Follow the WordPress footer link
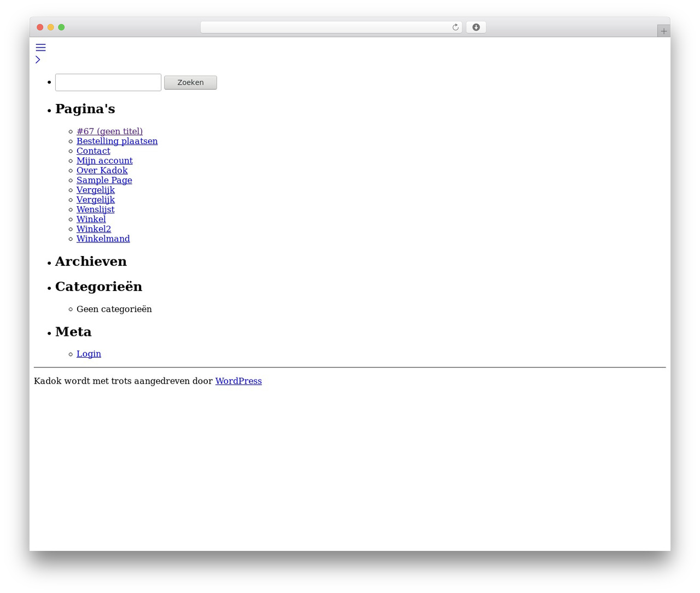700x593 pixels. 238,381
